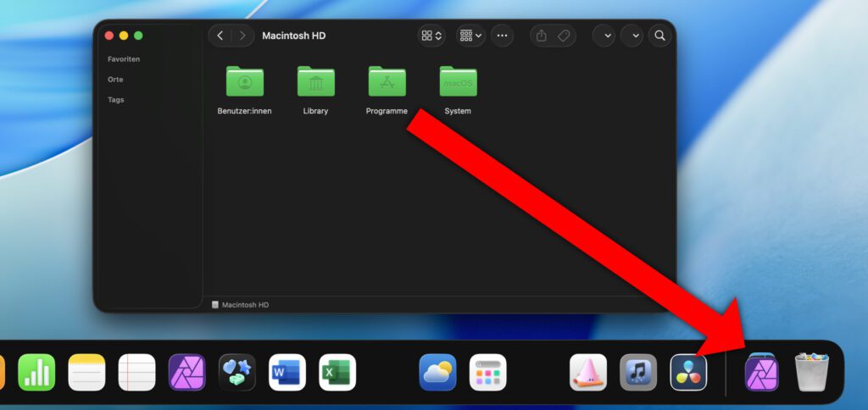The height and width of the screenshot is (410, 868).
Task: Launch DaVinci Resolve from the Dock
Action: [x=688, y=372]
